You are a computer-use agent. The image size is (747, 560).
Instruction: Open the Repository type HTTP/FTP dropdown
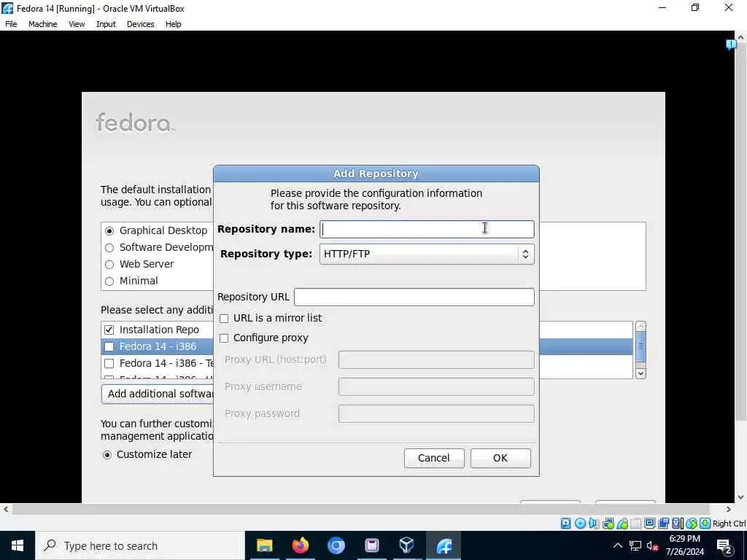(427, 254)
